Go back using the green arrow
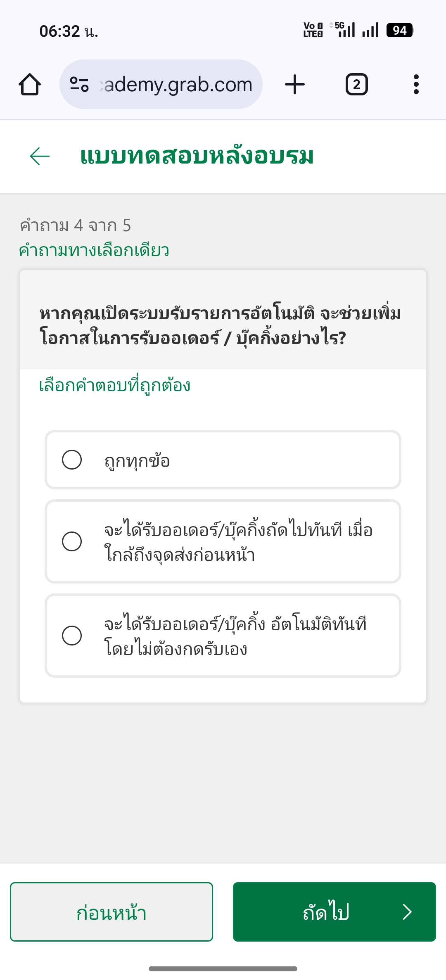446x980 pixels. (40, 156)
